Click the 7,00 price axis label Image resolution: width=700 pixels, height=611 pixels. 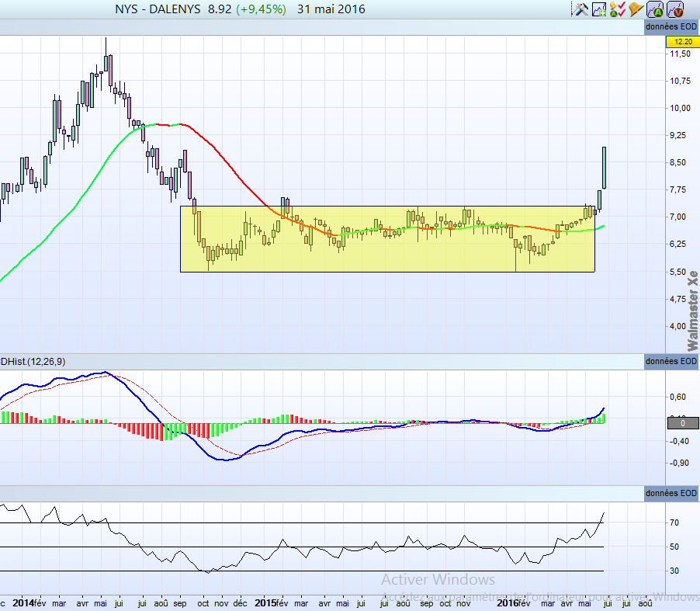point(677,217)
